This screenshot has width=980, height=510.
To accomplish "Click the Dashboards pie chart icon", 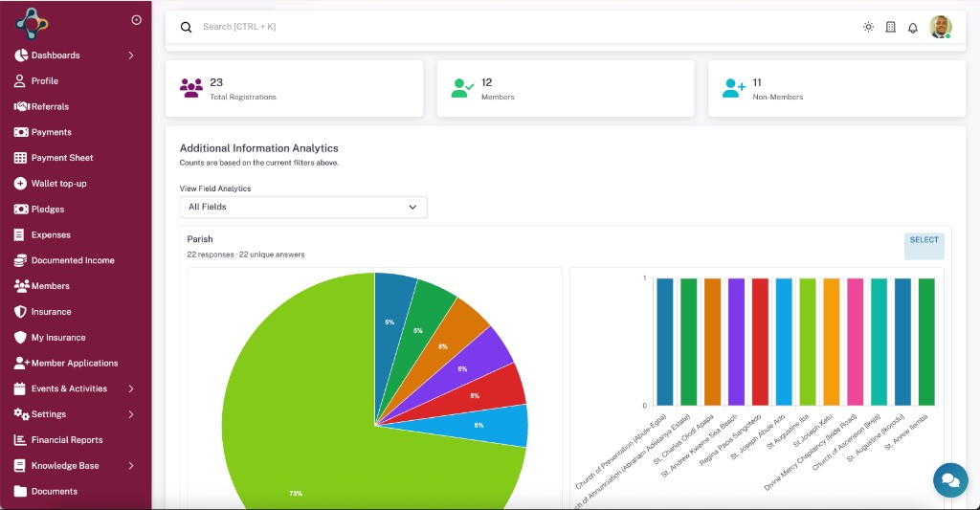I will click(x=21, y=55).
